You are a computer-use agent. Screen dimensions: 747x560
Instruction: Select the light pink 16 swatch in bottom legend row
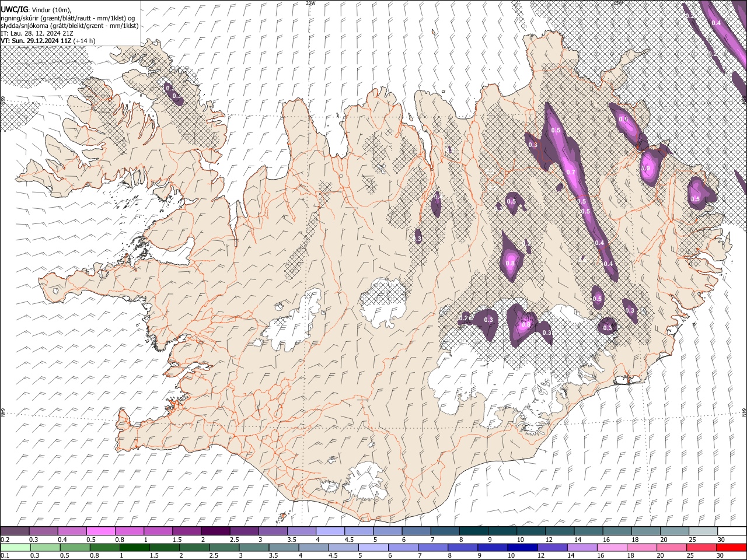click(x=612, y=547)
